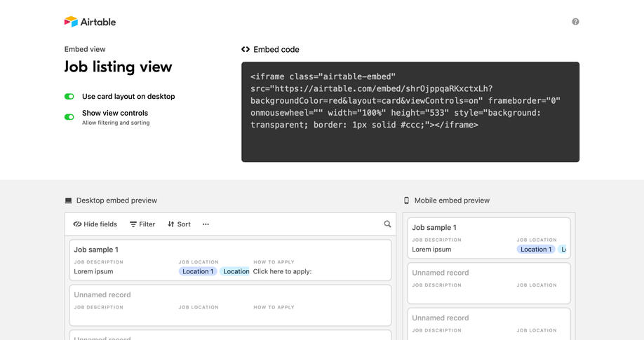The height and width of the screenshot is (340, 644).
Task: Select Location 1 tag in mobile preview
Action: click(x=535, y=250)
